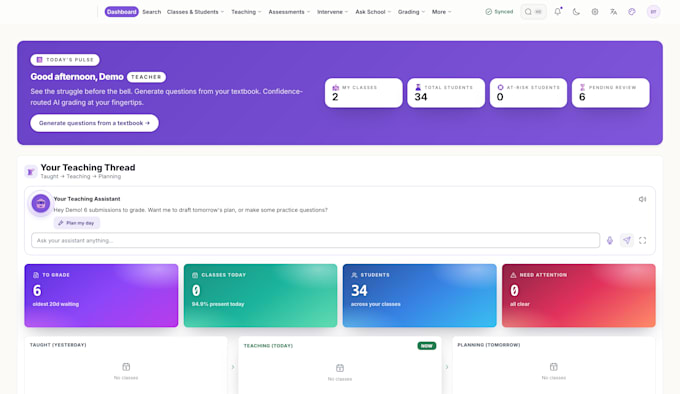Screen dimensions: 680x394
Task: Click the oldest 20d waiting text
Action: click(56, 304)
